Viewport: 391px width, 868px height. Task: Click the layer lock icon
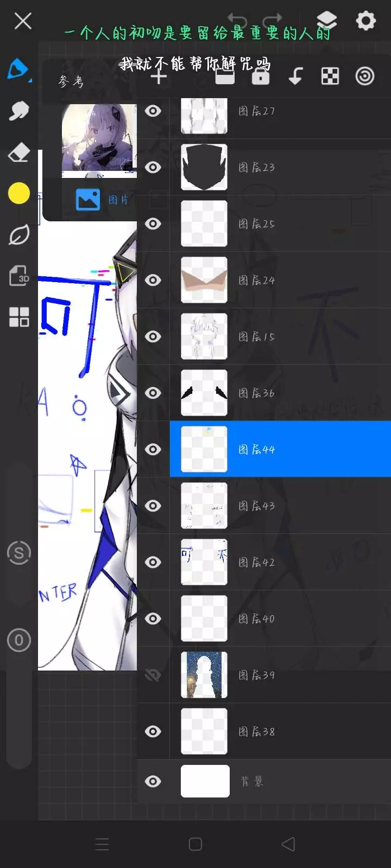pyautogui.click(x=261, y=76)
